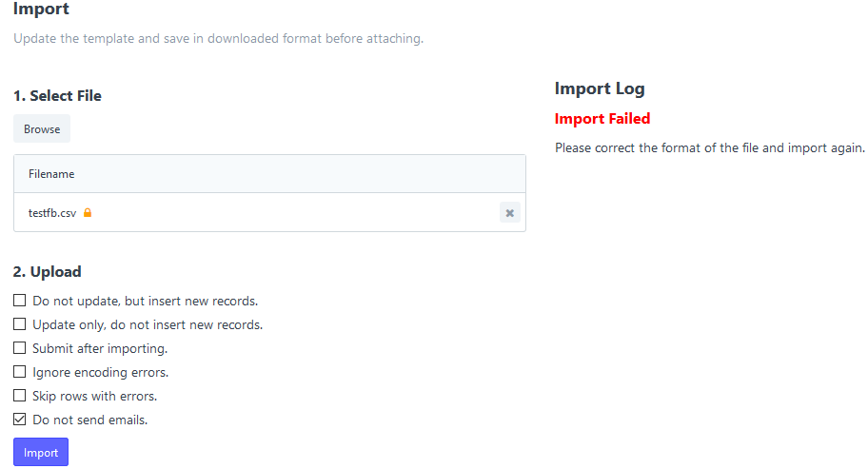Enable 'Do not update, but insert new records'
This screenshot has width=868, height=469.
pyautogui.click(x=20, y=301)
